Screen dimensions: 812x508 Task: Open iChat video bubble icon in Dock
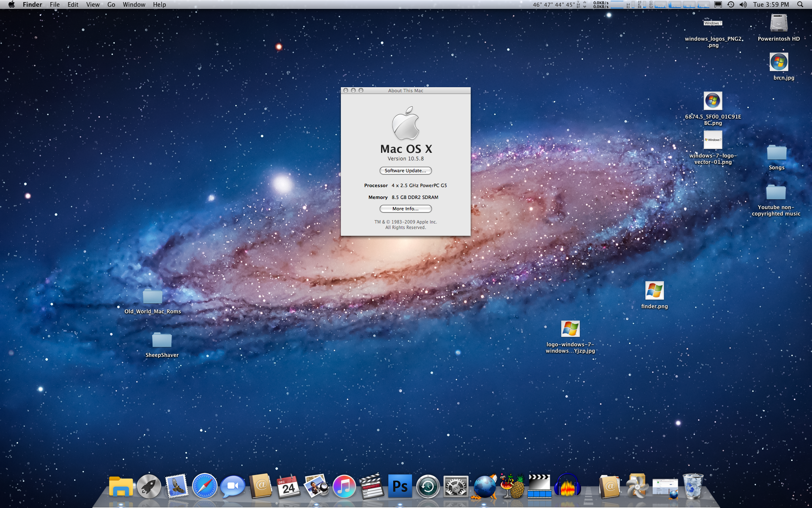click(x=233, y=487)
